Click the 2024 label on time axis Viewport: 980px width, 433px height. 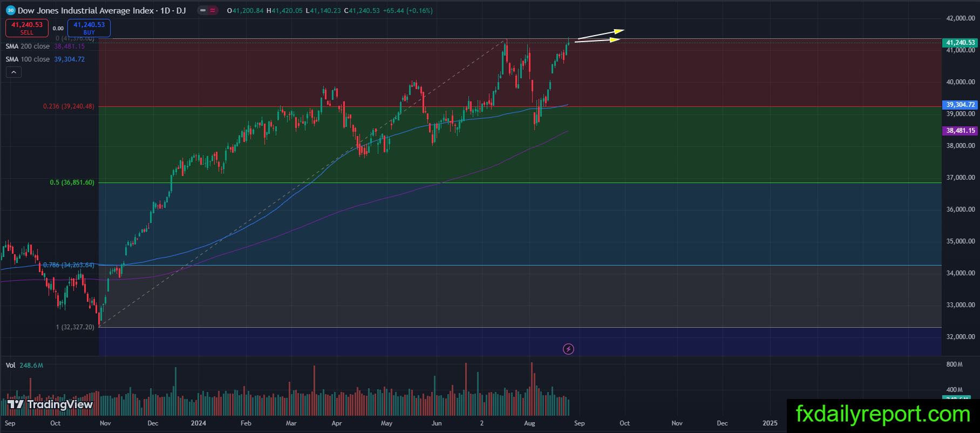(198, 423)
